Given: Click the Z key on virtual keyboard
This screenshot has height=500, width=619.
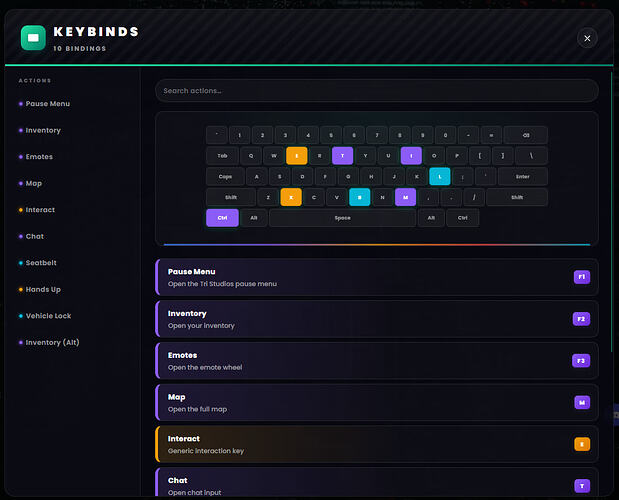Looking at the screenshot, I should click(x=268, y=197).
